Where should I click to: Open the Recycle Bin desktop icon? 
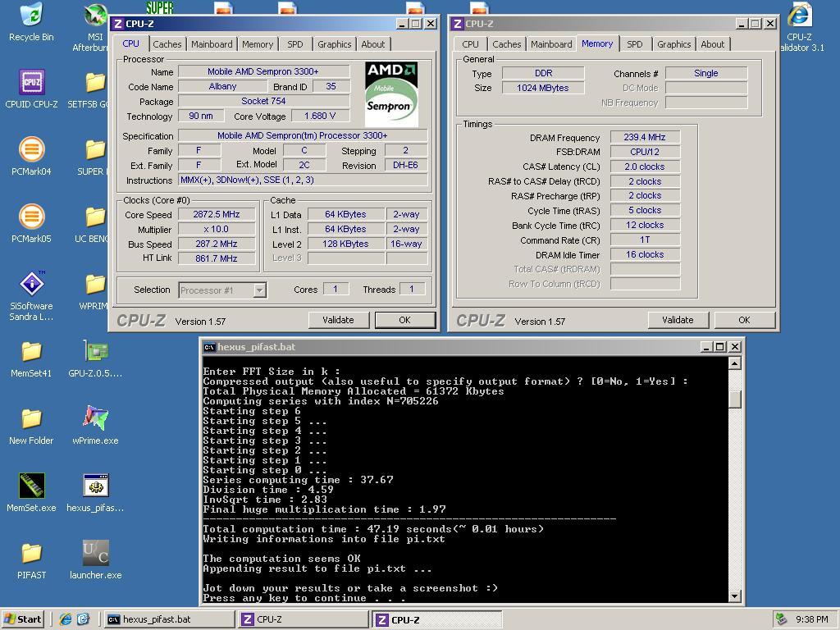31,21
